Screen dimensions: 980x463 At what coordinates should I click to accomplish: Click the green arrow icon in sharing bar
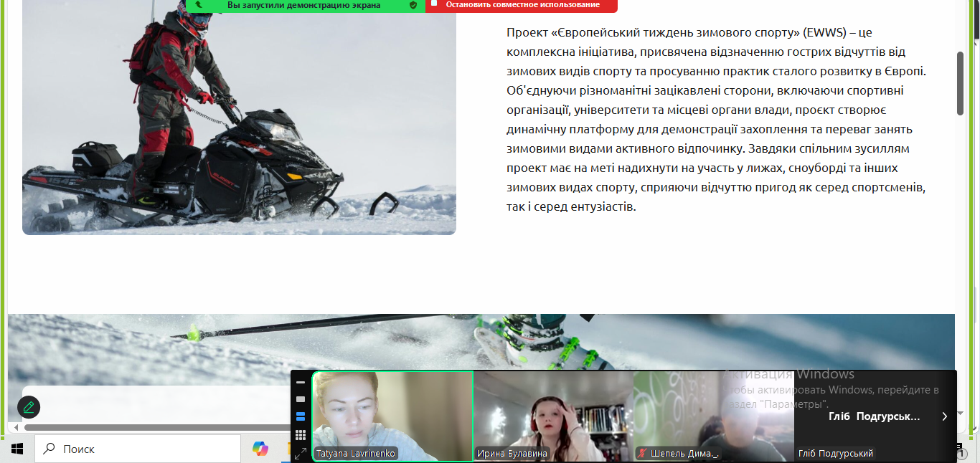[199, 4]
